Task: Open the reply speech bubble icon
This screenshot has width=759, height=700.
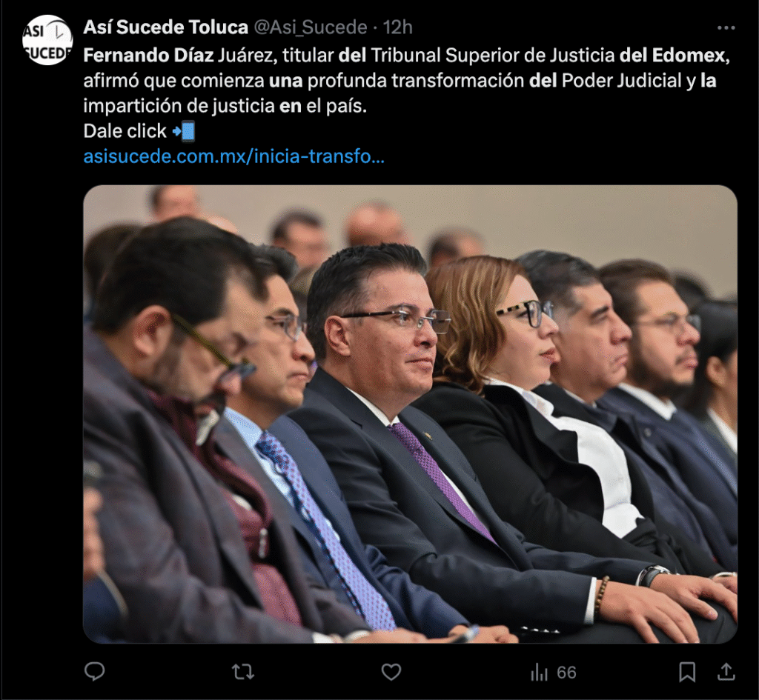Action: tap(94, 671)
